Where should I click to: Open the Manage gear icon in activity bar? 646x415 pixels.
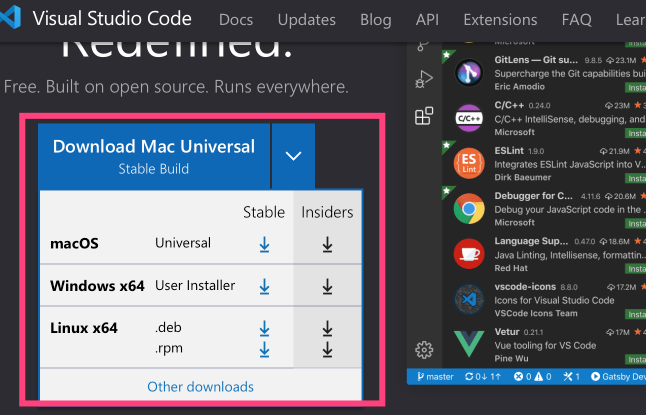pos(424,350)
